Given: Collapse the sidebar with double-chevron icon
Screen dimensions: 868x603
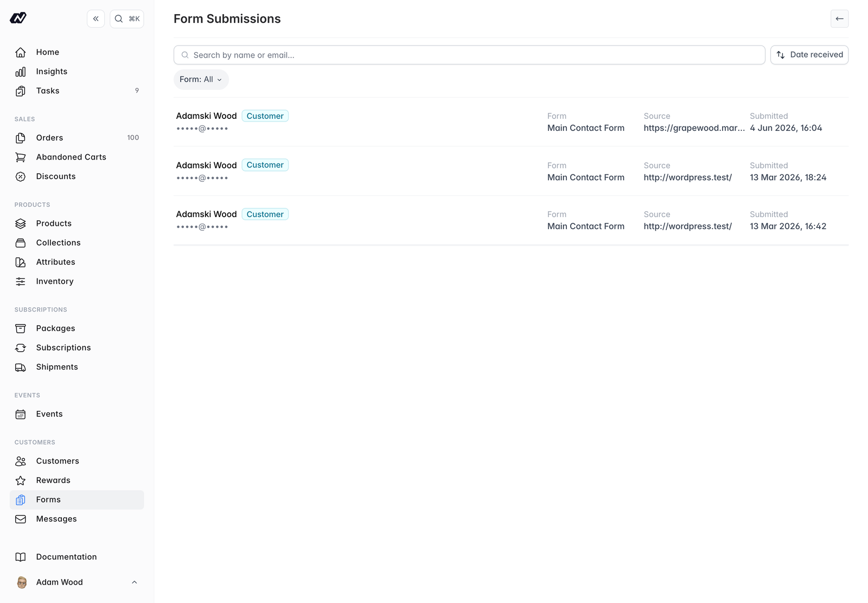Looking at the screenshot, I should pos(95,19).
